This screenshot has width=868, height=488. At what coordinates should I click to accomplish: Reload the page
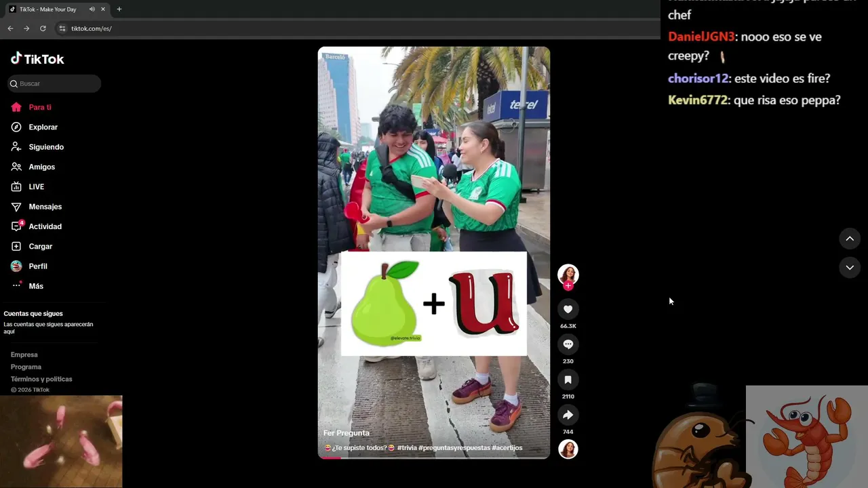pyautogui.click(x=43, y=28)
